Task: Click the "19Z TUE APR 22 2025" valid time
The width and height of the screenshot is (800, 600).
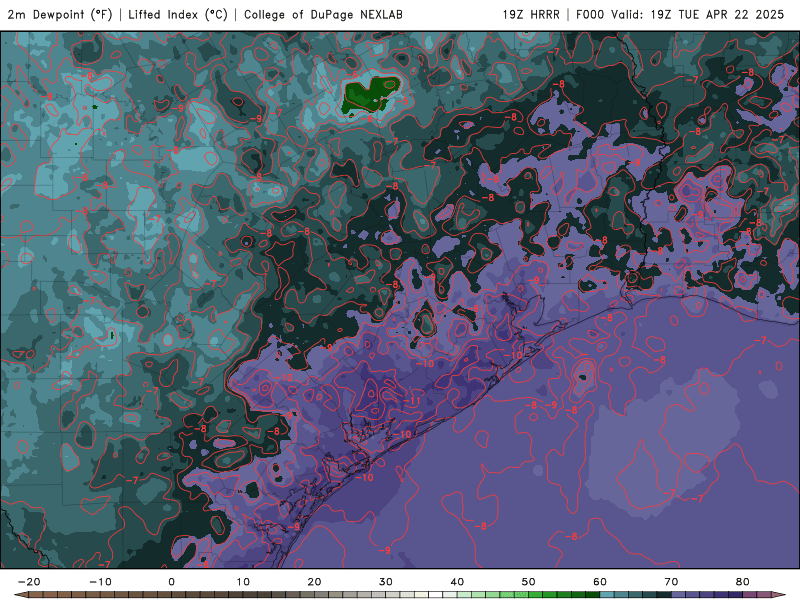Action: point(717,15)
